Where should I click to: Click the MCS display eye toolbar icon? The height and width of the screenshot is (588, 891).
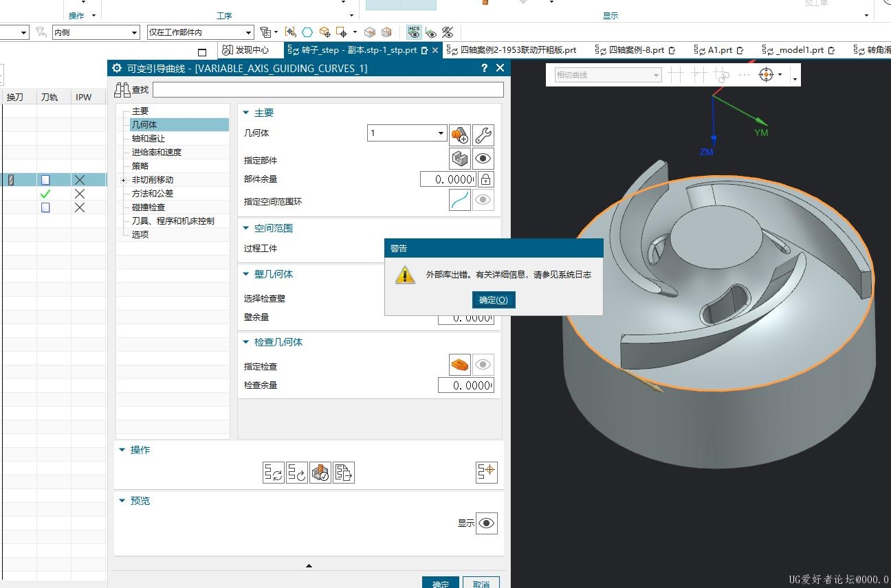click(414, 32)
